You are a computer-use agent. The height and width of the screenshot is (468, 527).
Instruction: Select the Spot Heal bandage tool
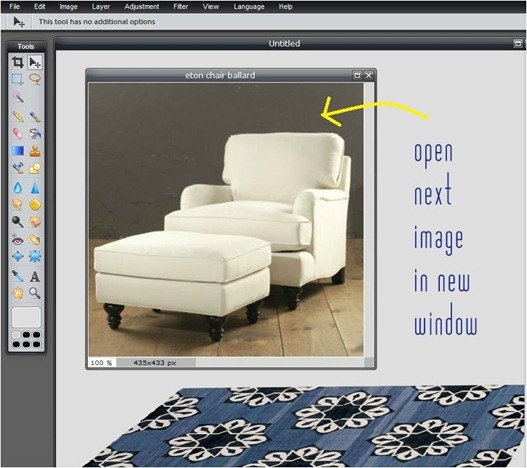pos(35,239)
